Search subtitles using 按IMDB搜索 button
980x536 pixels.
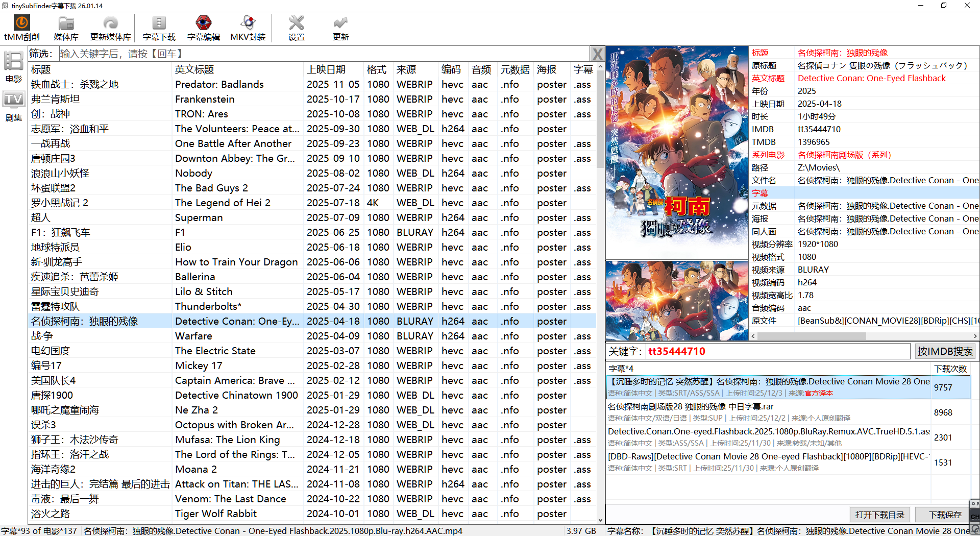pos(945,351)
